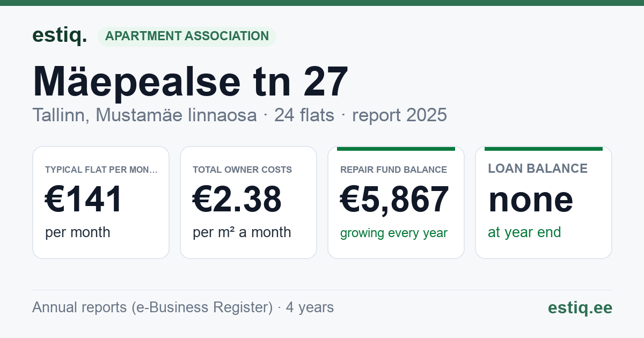Click the 'per month' text under €141
The height and width of the screenshot is (338, 644).
point(77,232)
